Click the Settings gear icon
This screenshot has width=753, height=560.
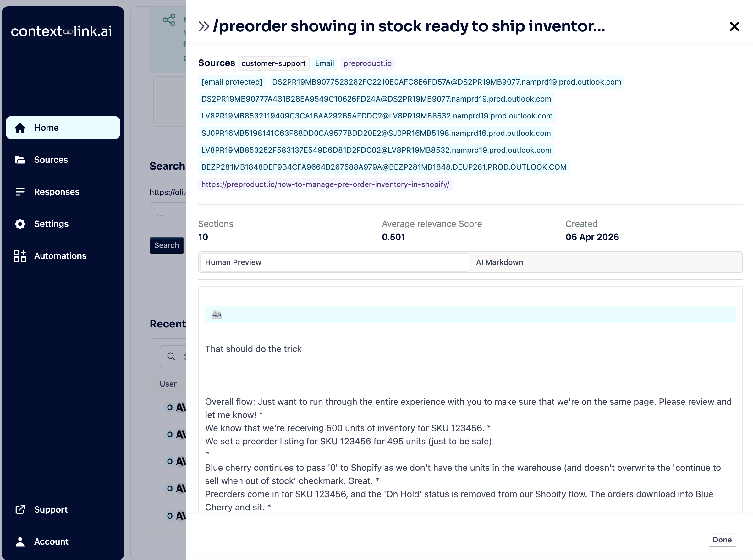20,224
